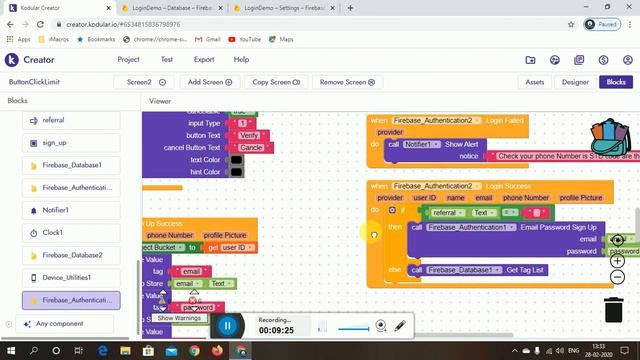This screenshot has height=360, width=640.
Task: Select Device_Utilities1 component
Action: coord(71,278)
